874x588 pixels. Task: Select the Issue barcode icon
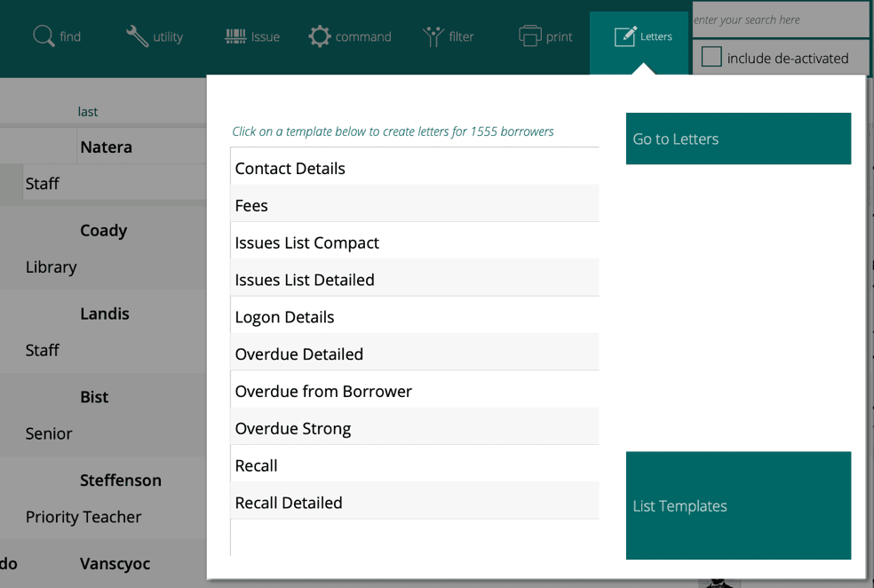235,36
